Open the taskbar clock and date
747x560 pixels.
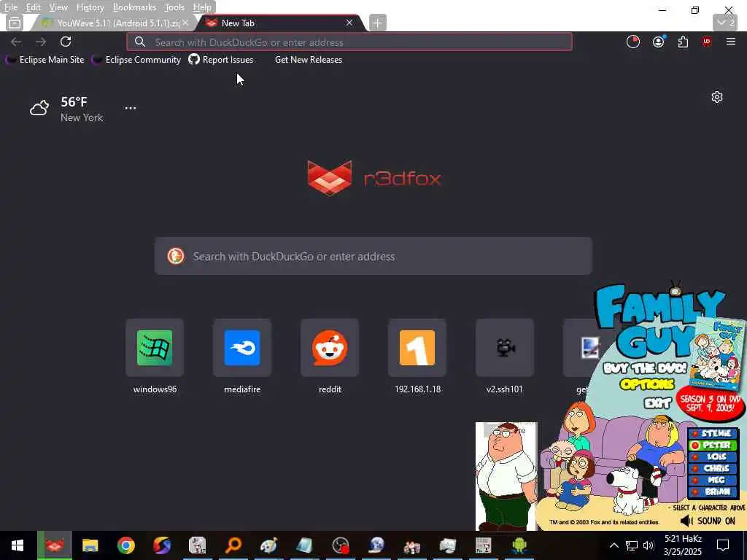(x=683, y=545)
